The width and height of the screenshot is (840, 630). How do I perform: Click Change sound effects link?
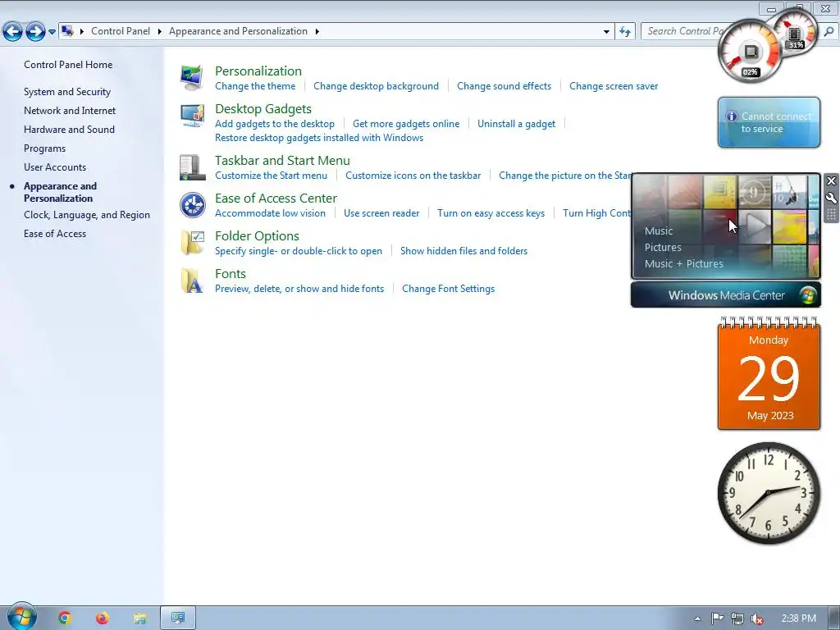pyautogui.click(x=504, y=86)
